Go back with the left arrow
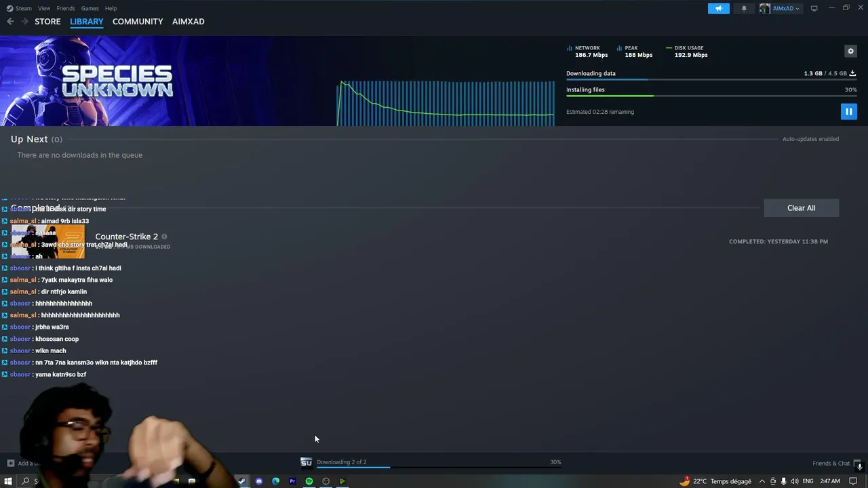This screenshot has height=488, width=868. click(x=10, y=22)
